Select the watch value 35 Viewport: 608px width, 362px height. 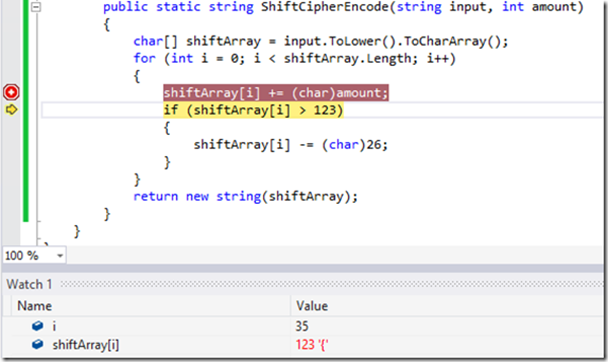pyautogui.click(x=302, y=326)
